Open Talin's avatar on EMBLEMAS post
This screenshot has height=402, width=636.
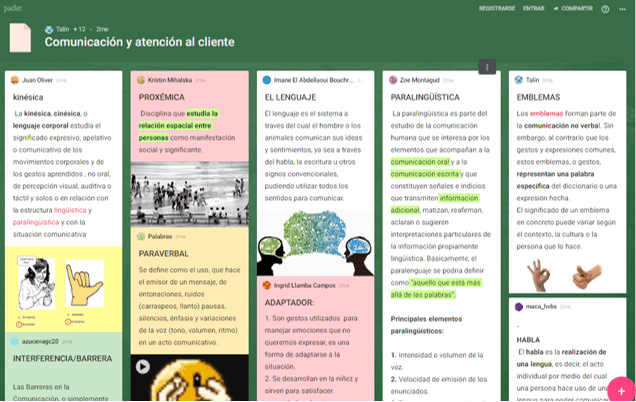point(519,80)
